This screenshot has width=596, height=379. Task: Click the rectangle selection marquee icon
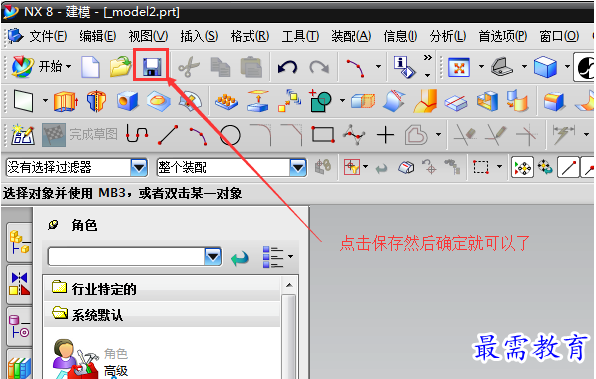tap(480, 167)
